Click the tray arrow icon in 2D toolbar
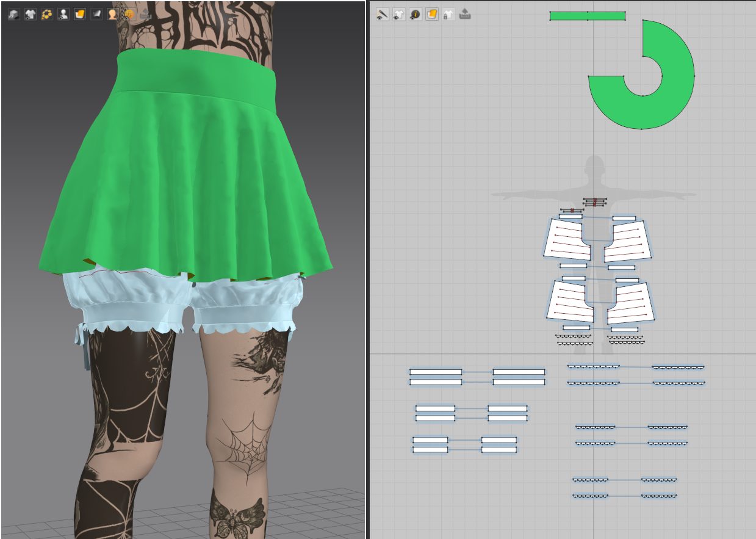This screenshot has width=756, height=539. pos(464,14)
